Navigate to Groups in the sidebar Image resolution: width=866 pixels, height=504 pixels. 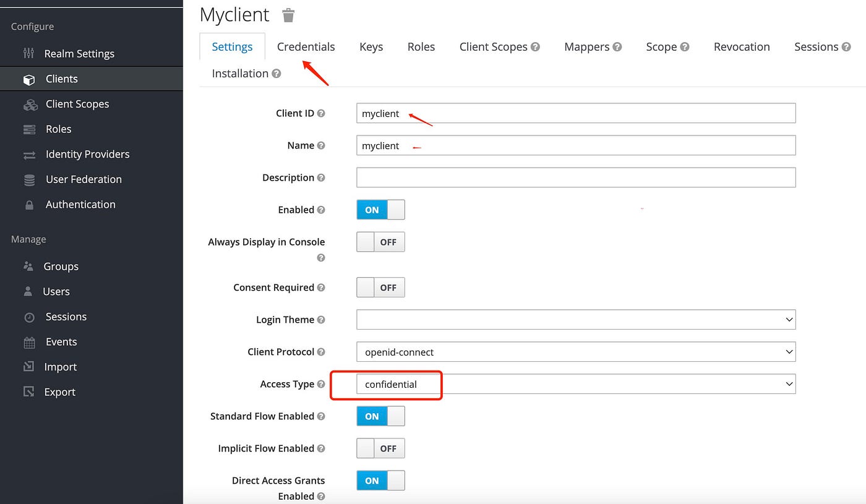pyautogui.click(x=59, y=266)
